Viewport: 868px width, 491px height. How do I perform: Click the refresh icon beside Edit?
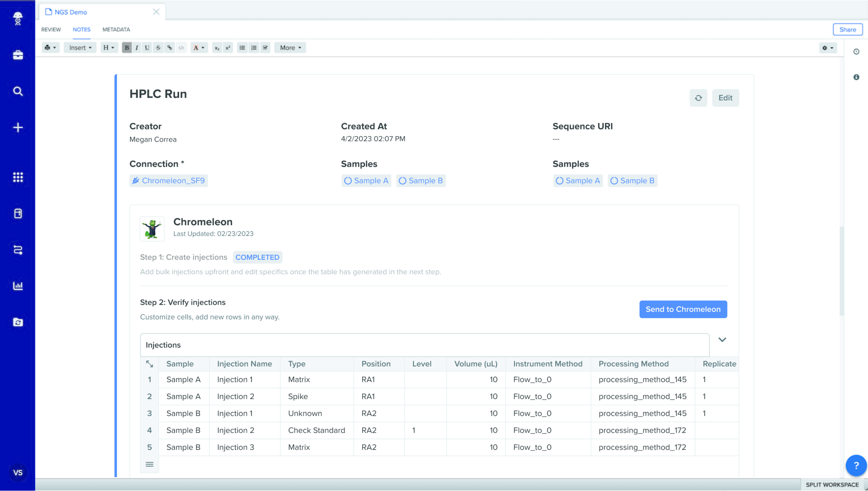click(x=698, y=98)
